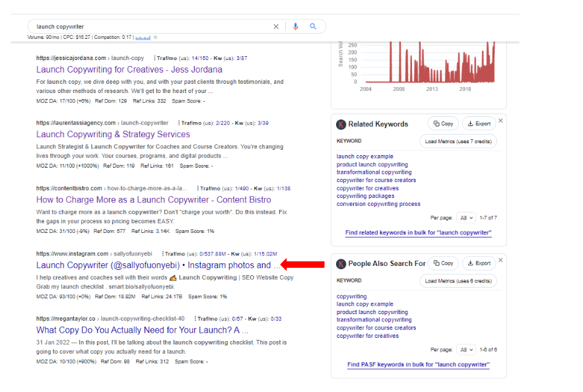Open 'How to Charge More as a Launch Copywriter' result
The image size is (583, 392).
tap(153, 200)
